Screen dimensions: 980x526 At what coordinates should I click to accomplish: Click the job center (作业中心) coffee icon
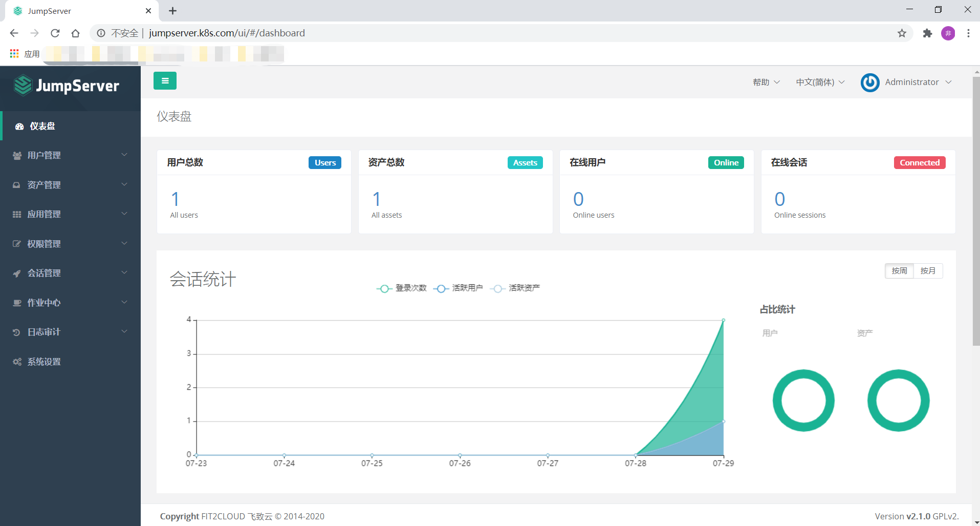[17, 303]
